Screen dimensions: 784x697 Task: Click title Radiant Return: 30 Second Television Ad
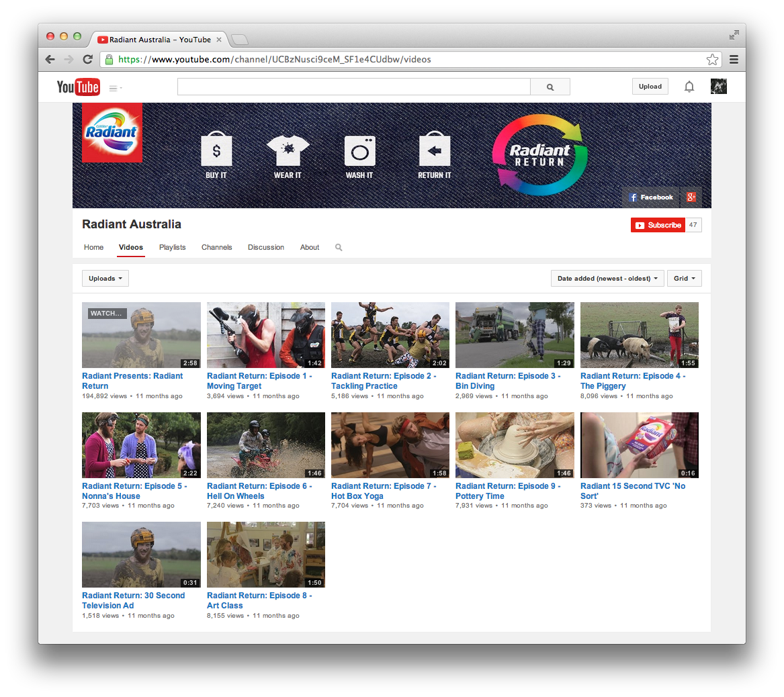tap(134, 600)
